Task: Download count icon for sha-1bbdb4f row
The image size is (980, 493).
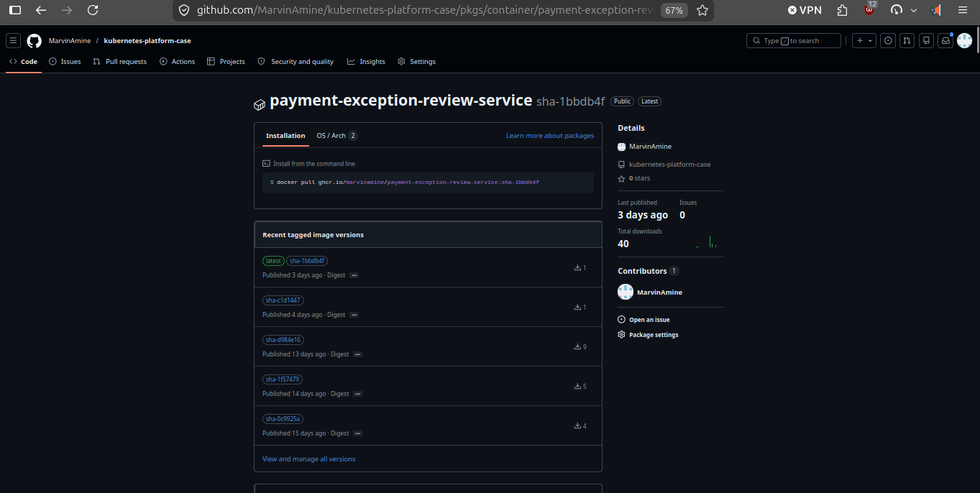Action: point(577,268)
